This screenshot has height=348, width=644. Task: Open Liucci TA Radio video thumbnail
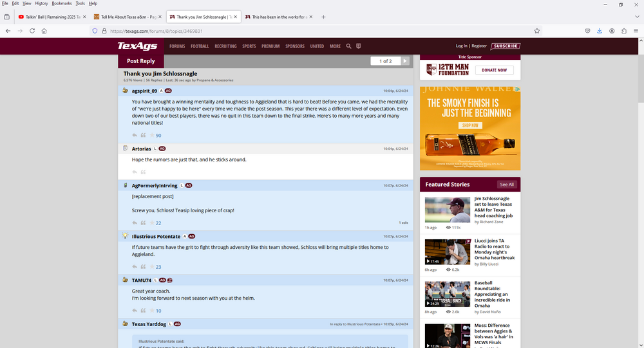448,252
